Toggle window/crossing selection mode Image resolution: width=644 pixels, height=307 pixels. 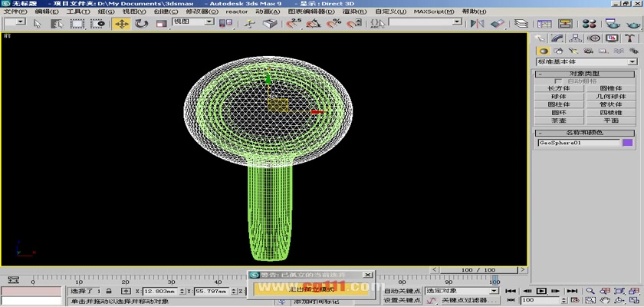pyautogui.click(x=98, y=24)
